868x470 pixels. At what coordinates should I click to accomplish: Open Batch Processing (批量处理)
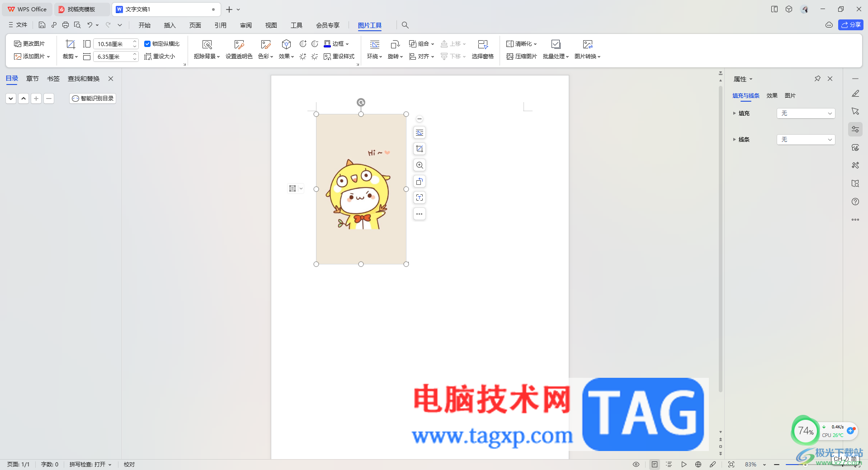click(556, 50)
